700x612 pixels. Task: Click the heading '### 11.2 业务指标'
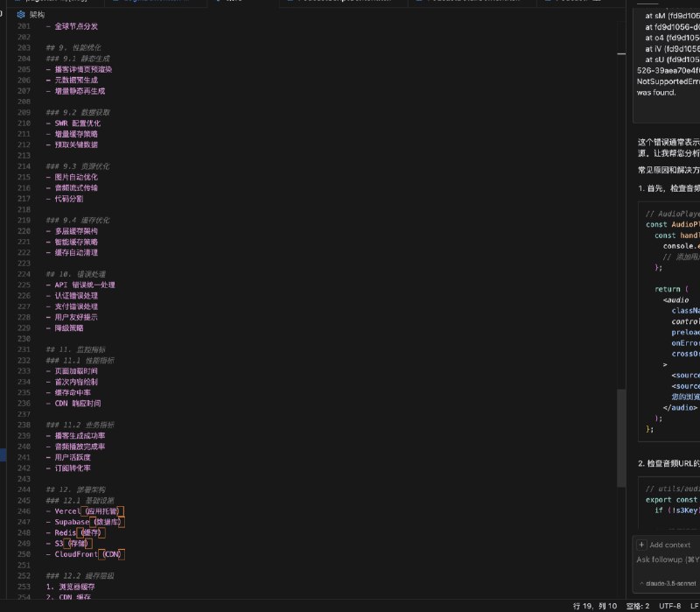tap(80, 425)
